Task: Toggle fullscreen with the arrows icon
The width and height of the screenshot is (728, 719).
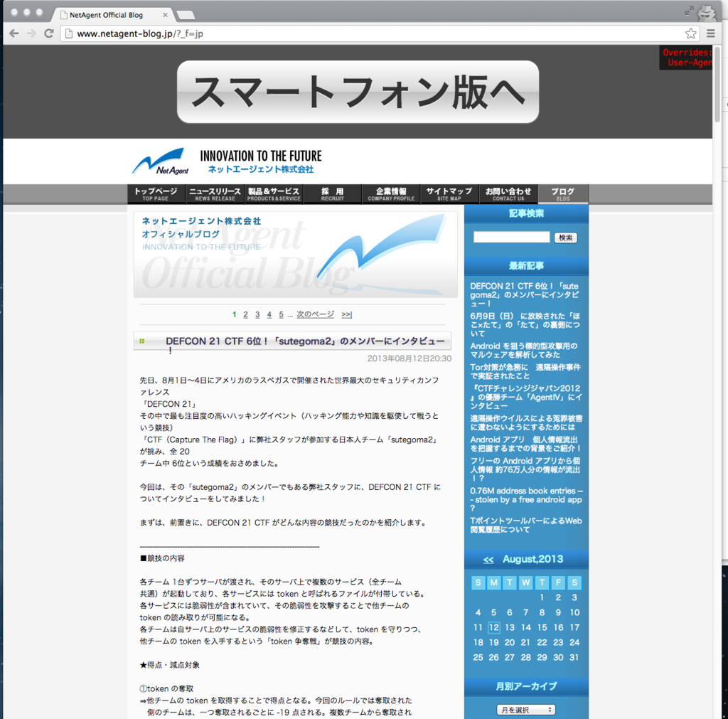Action: pos(689,11)
